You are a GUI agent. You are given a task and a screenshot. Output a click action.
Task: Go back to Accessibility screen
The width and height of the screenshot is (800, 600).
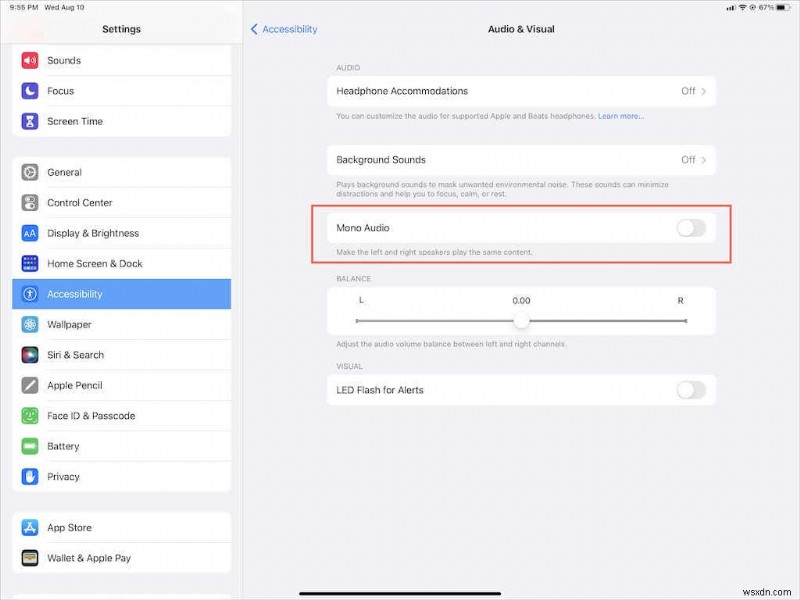coord(284,29)
